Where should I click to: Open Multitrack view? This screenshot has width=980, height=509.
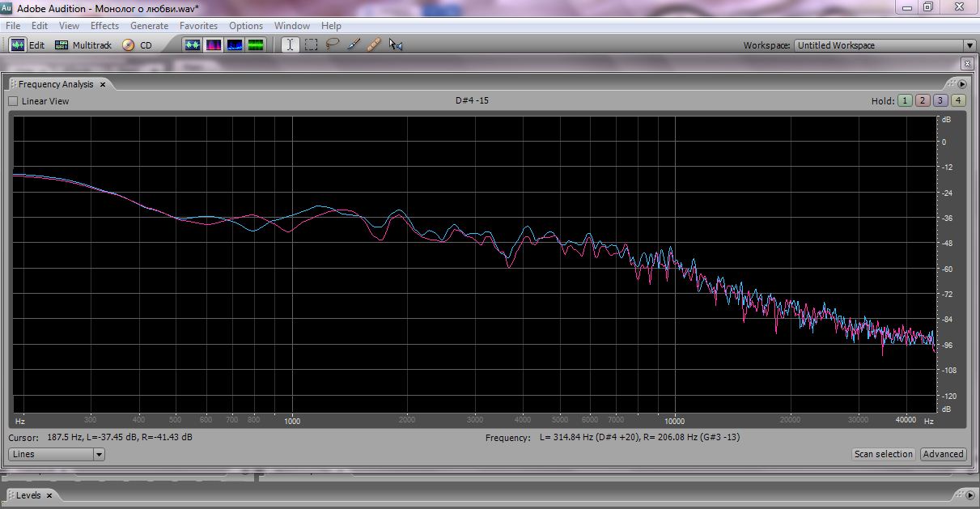coord(83,45)
